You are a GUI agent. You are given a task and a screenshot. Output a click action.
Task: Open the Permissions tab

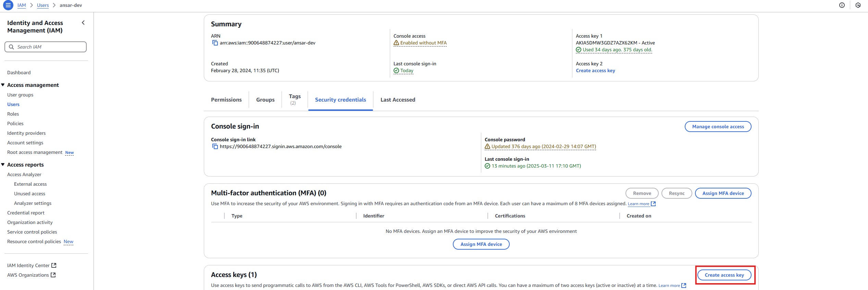pos(226,100)
